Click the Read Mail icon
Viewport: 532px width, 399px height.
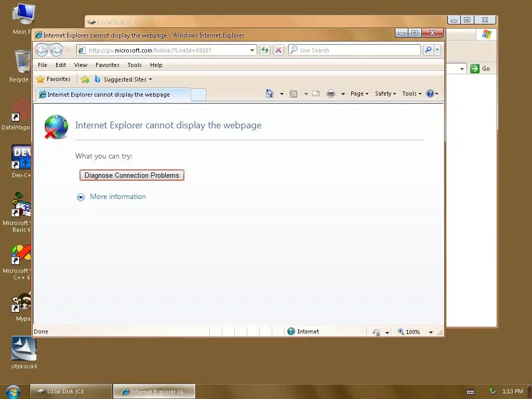[316, 94]
